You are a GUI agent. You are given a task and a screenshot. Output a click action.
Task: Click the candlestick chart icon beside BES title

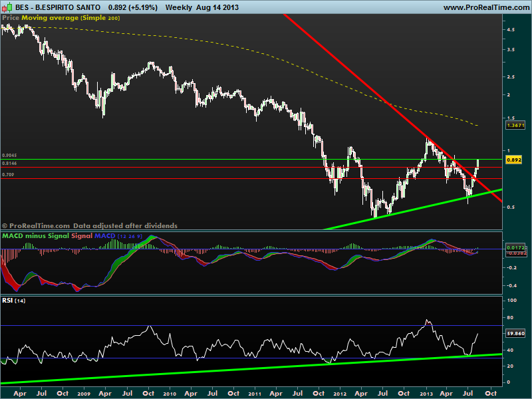point(7,7)
